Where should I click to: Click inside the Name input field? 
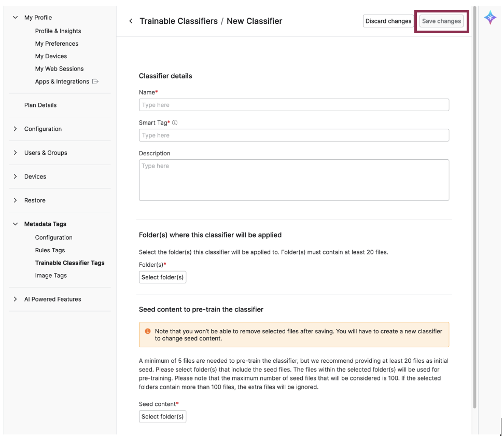[294, 104]
